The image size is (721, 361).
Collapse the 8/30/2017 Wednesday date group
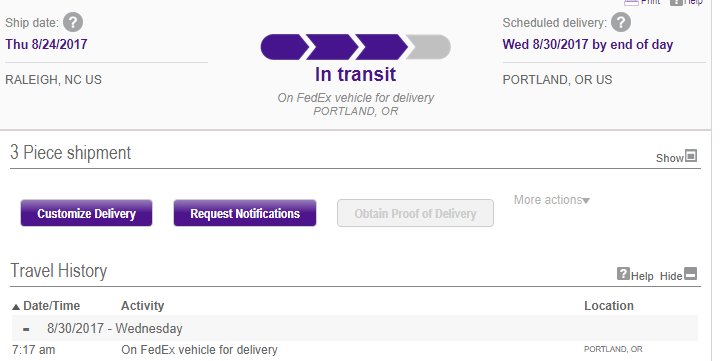coord(26,329)
